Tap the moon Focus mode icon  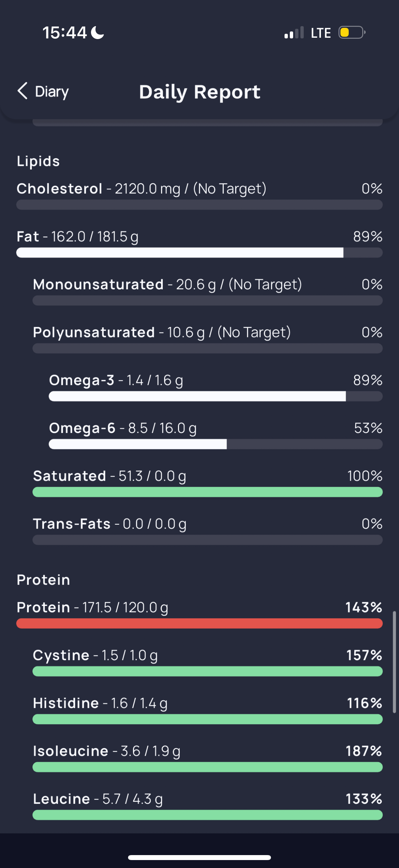tap(98, 33)
